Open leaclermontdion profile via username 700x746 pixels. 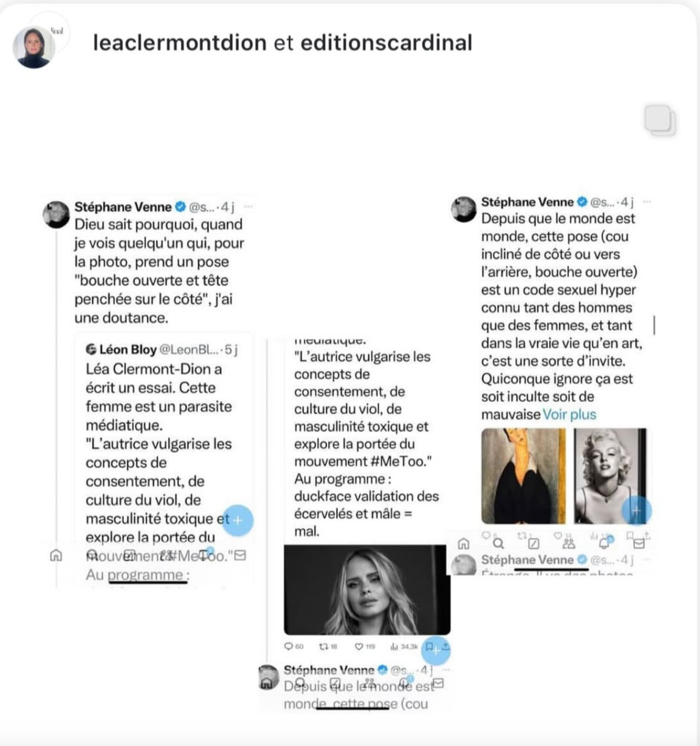tap(180, 42)
